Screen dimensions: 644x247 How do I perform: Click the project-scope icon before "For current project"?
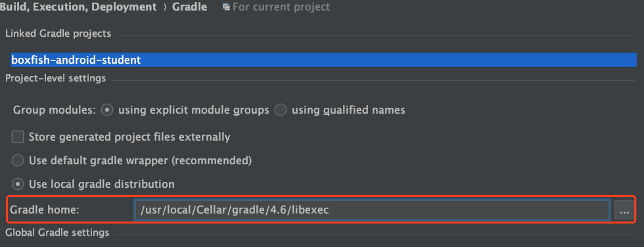[x=226, y=7]
